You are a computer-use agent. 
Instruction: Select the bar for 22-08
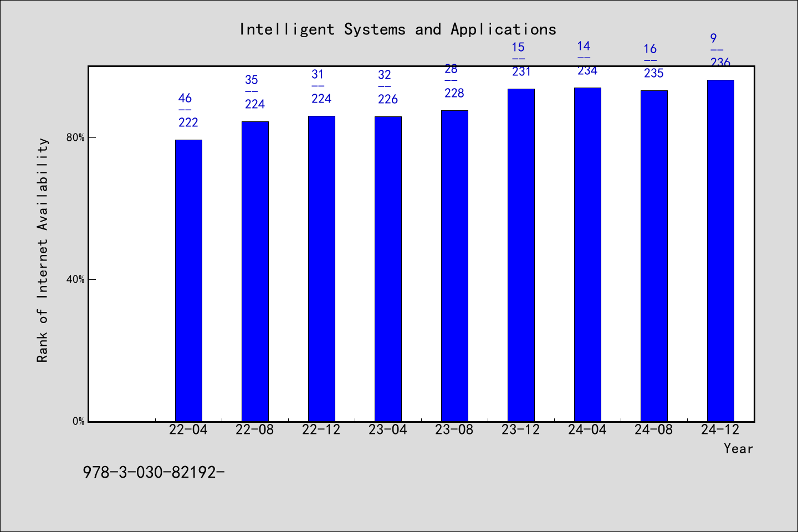click(255, 272)
